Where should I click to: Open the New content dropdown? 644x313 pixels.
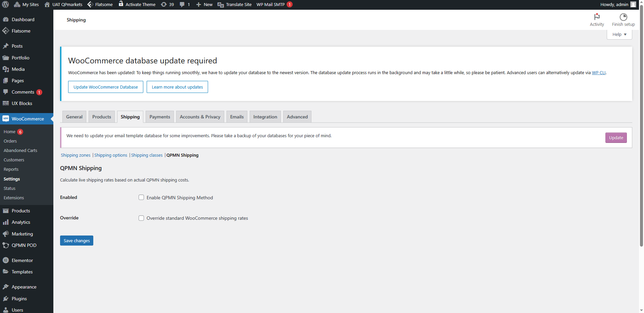click(204, 4)
